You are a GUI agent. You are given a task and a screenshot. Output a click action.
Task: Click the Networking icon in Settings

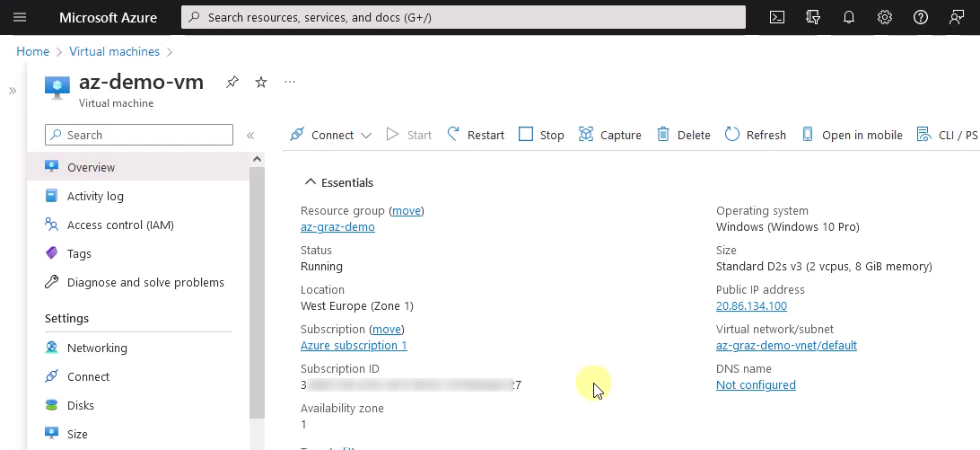[51, 348]
